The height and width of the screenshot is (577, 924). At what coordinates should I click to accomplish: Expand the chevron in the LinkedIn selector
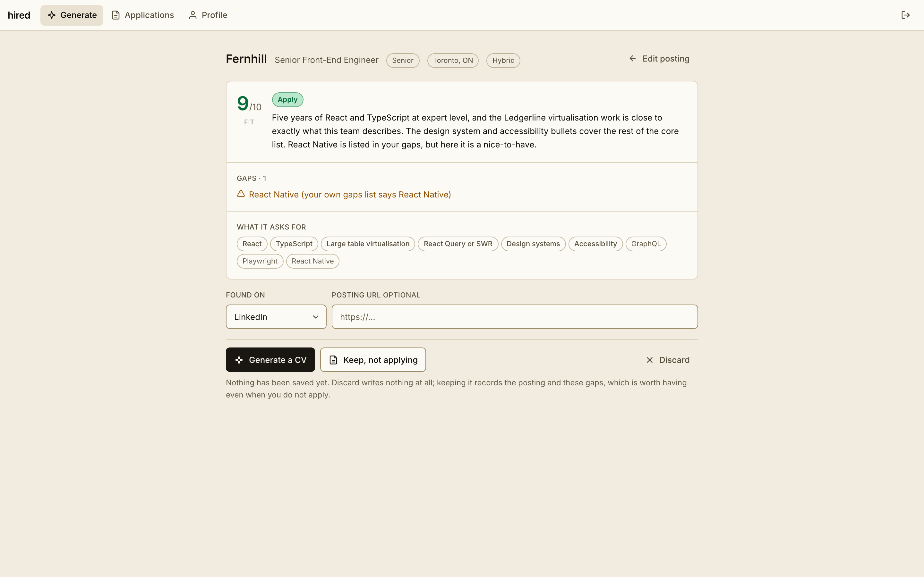point(316,317)
